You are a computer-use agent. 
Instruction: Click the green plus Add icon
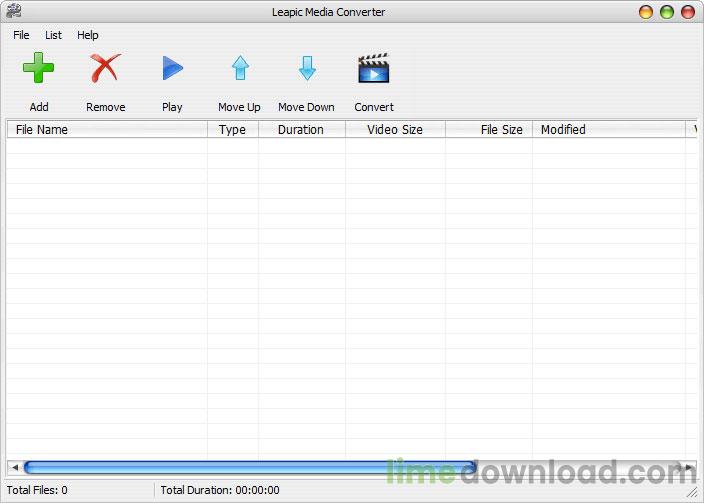39,69
